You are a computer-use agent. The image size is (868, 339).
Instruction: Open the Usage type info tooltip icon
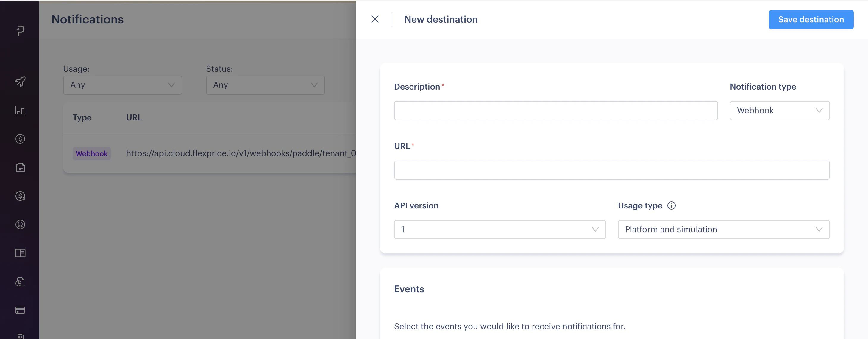point(672,205)
